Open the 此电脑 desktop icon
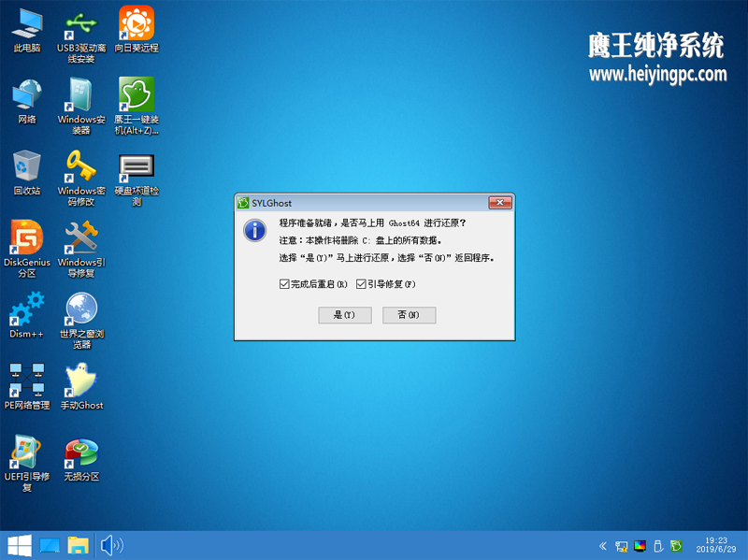The height and width of the screenshot is (560, 748). pyautogui.click(x=27, y=30)
